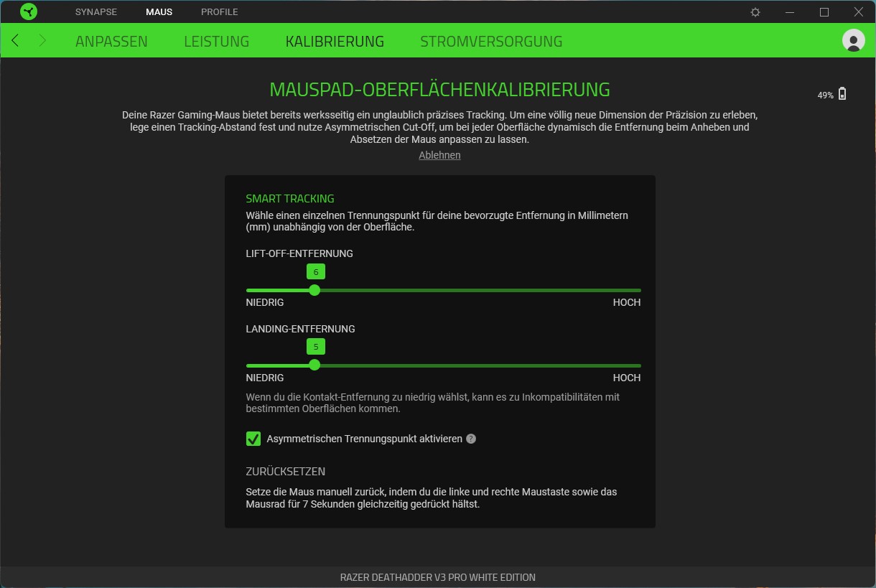The image size is (876, 588).
Task: Click the SMART TRACKING heading
Action: tap(290, 199)
